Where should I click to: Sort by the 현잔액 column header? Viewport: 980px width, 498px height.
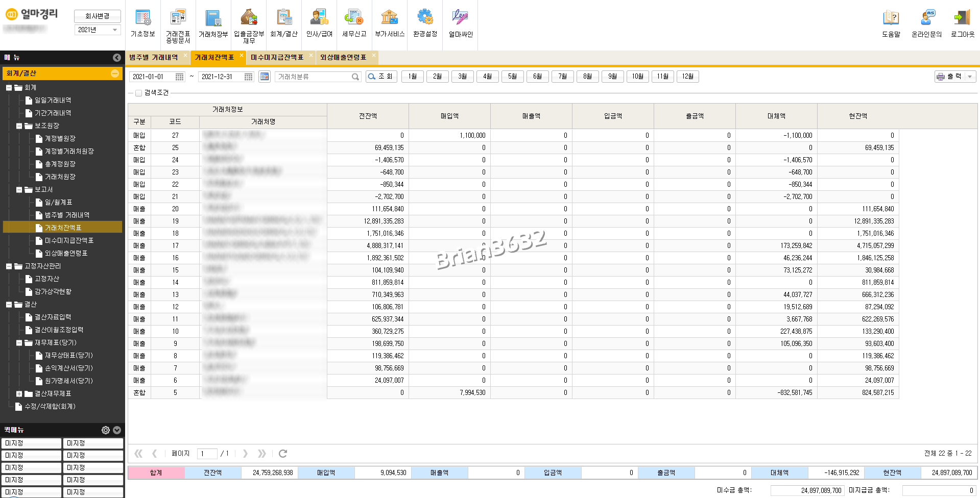[x=858, y=116]
